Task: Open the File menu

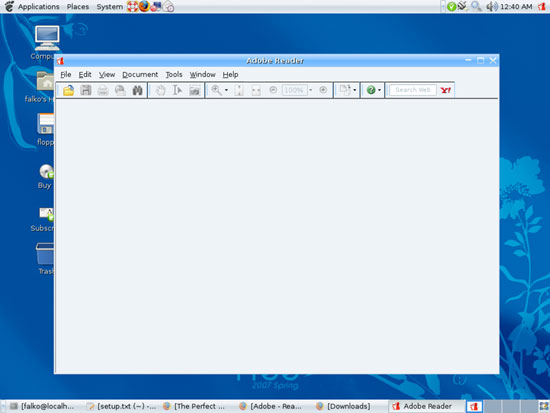Action: pos(66,74)
